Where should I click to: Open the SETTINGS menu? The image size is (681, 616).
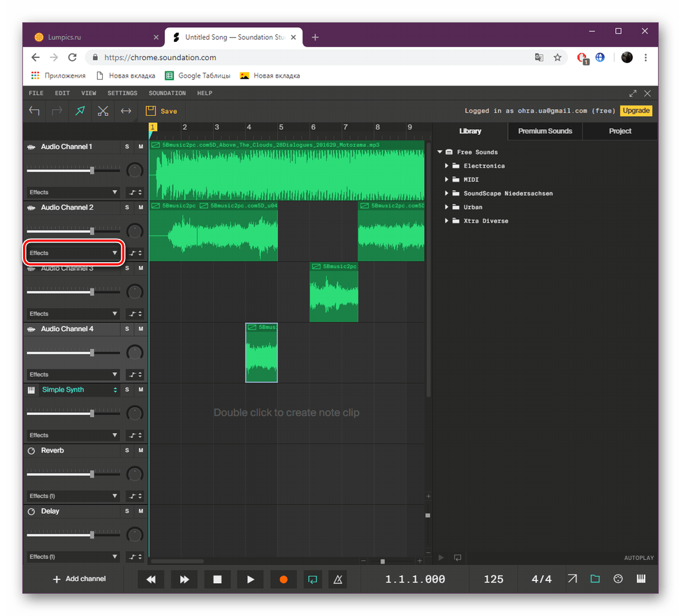(122, 93)
